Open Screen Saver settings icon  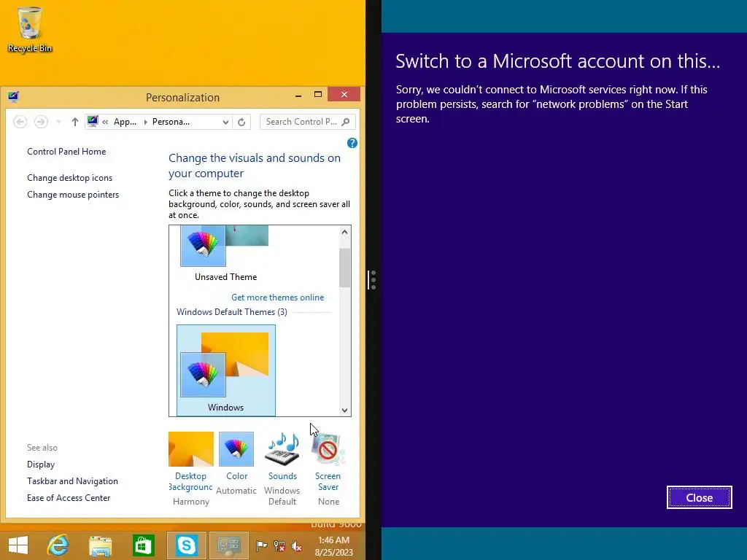[x=328, y=449]
